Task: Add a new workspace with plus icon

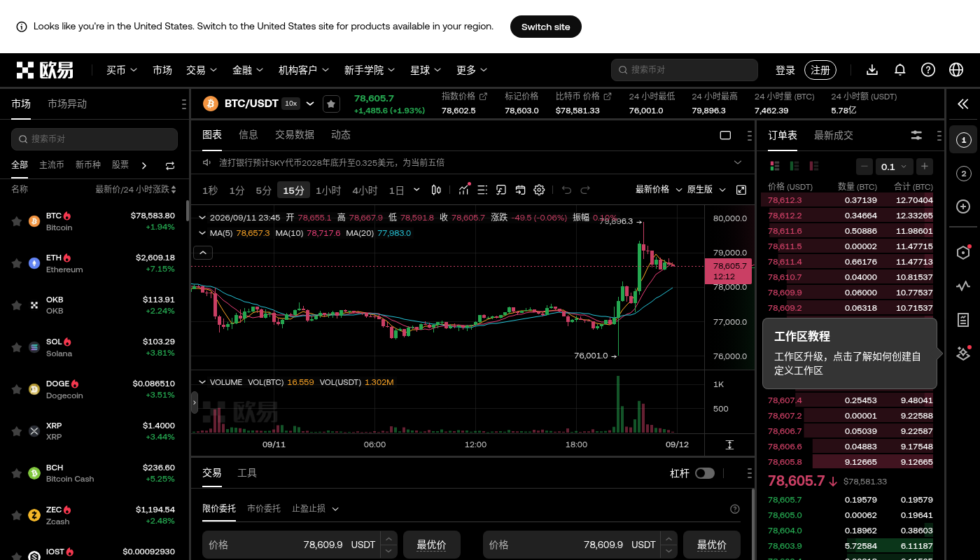Action: [963, 206]
